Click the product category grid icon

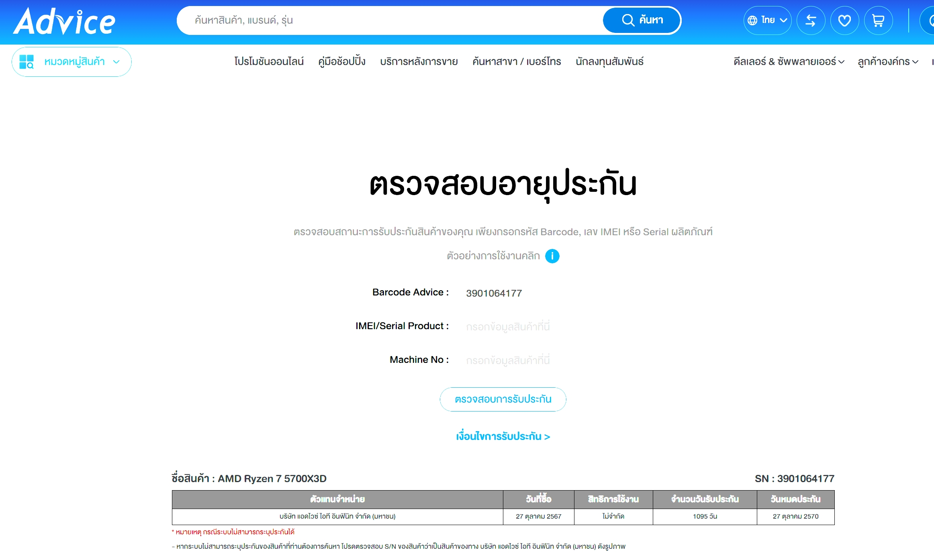tap(27, 62)
